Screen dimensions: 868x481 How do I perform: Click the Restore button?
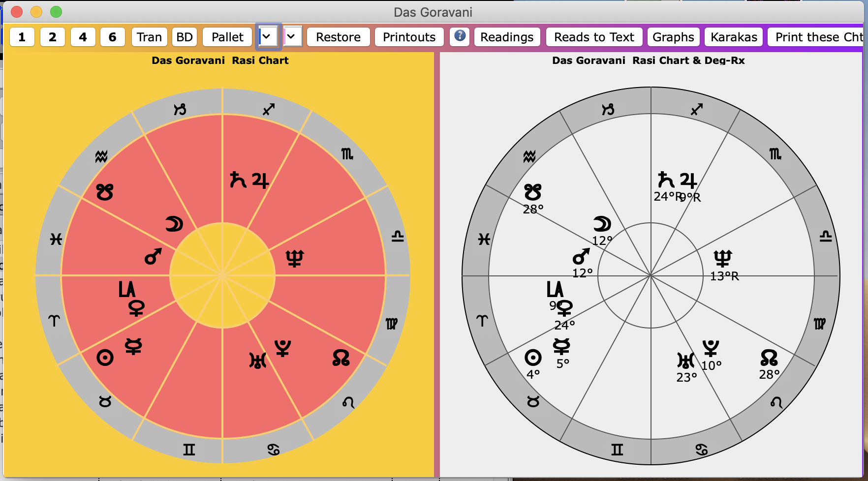(x=338, y=37)
